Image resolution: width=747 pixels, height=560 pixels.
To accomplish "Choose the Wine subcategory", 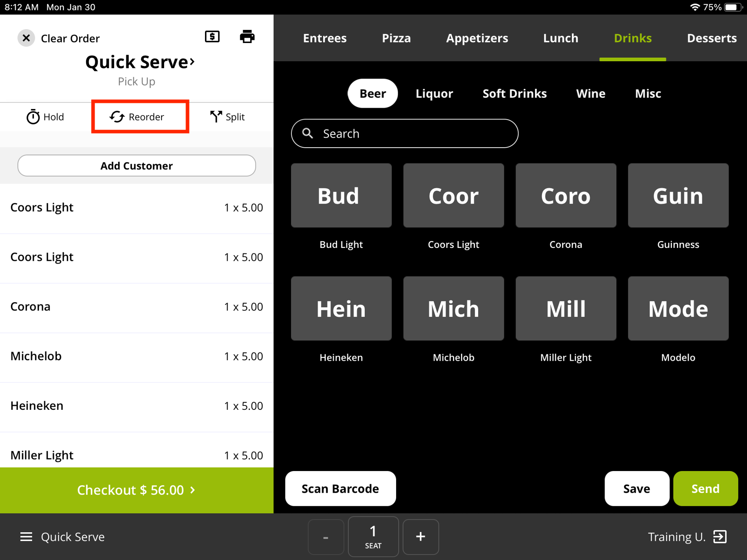I will tap(590, 93).
